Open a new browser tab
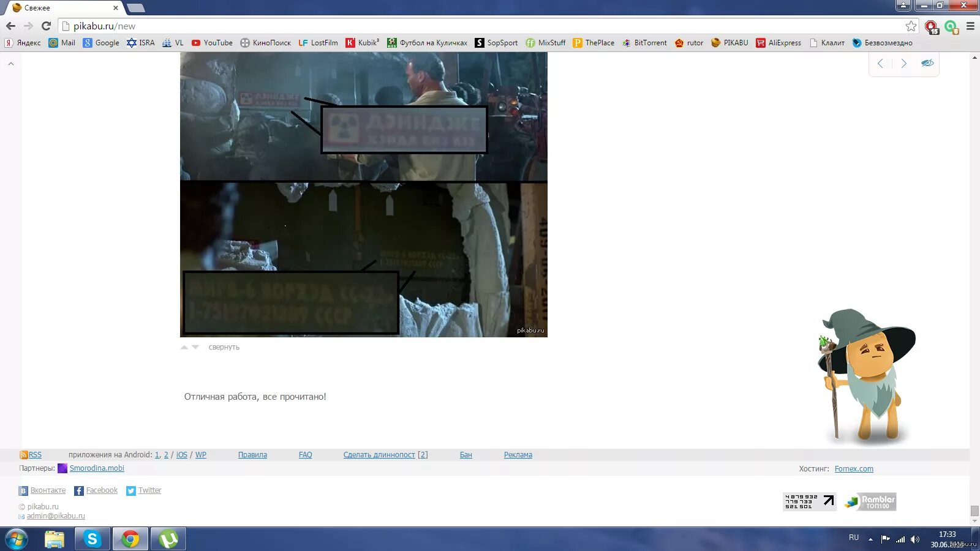 tap(135, 8)
